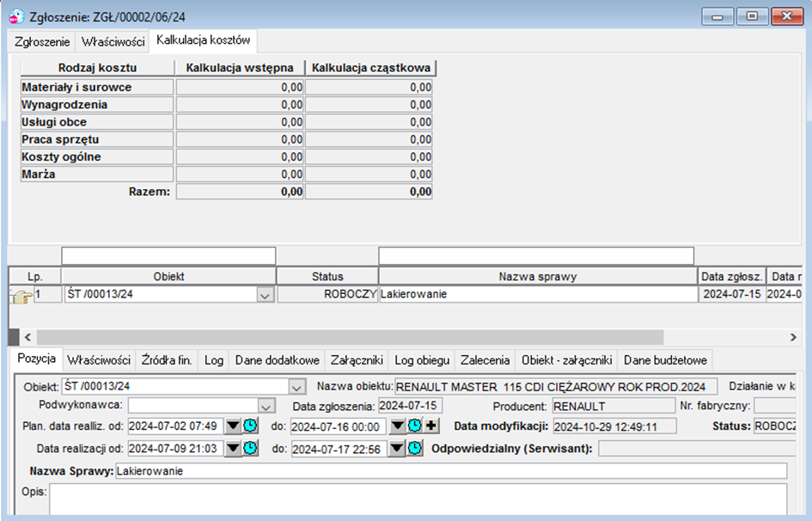812x521 pixels.
Task: Click right arrow of horizontal scrollbar
Action: tap(793, 338)
